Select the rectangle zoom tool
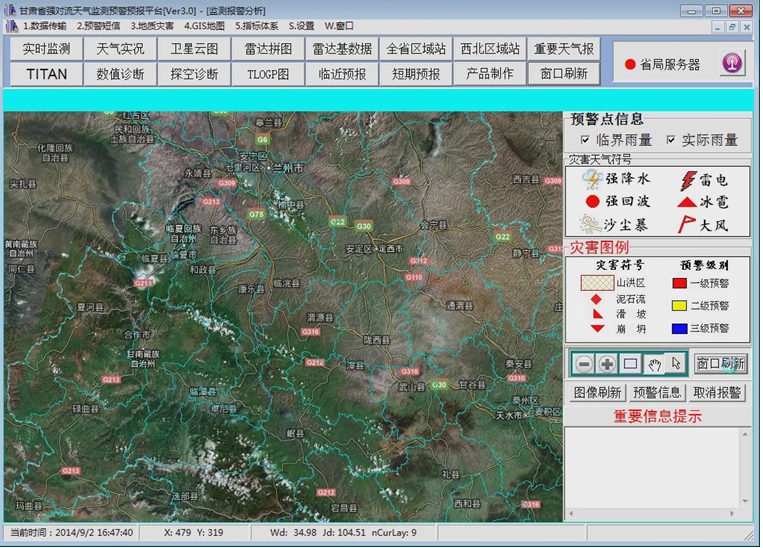The width and height of the screenshot is (763, 548). [630, 364]
